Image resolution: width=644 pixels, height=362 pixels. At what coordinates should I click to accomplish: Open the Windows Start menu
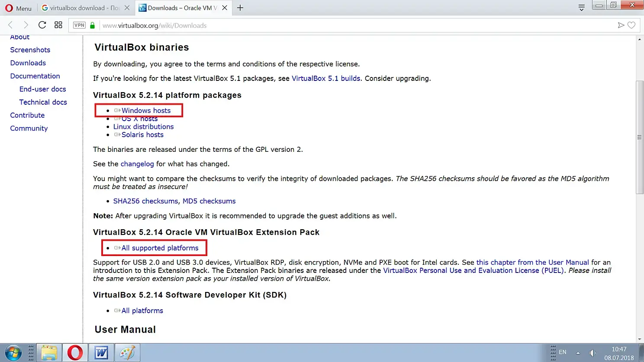pyautogui.click(x=13, y=353)
